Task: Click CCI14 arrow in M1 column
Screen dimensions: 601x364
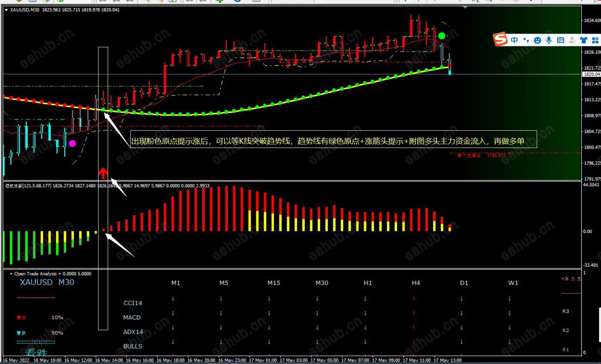Action: click(173, 299)
